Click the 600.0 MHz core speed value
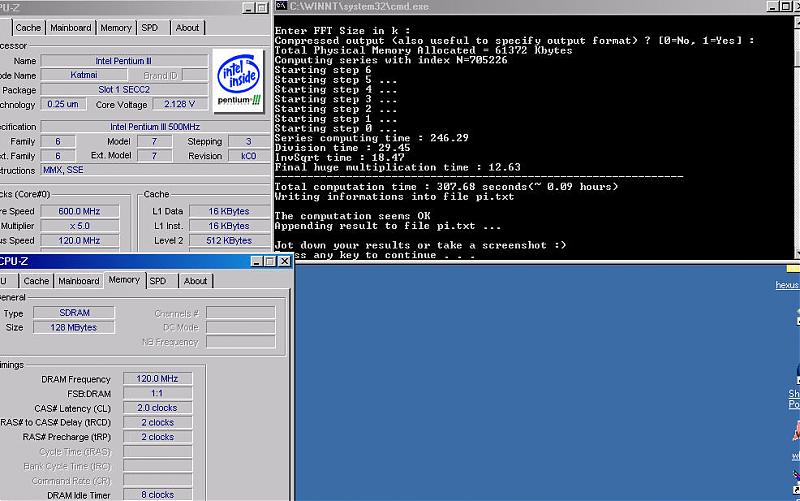Screen dimensions: 800x501 point(79,211)
